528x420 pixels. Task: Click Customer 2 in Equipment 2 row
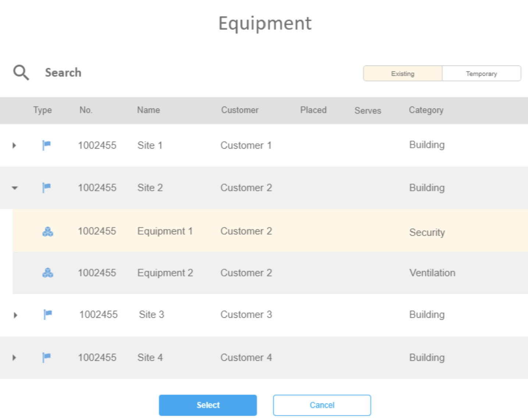coord(246,273)
